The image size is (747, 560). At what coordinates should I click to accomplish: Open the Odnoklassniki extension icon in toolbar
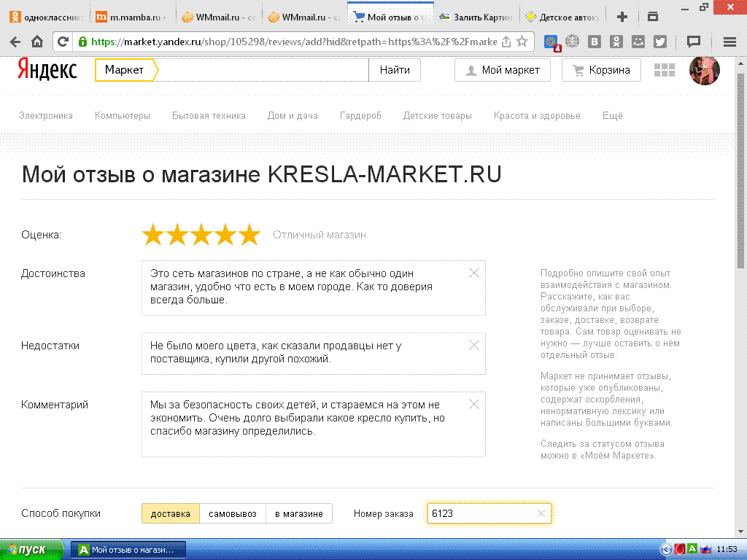(x=616, y=42)
